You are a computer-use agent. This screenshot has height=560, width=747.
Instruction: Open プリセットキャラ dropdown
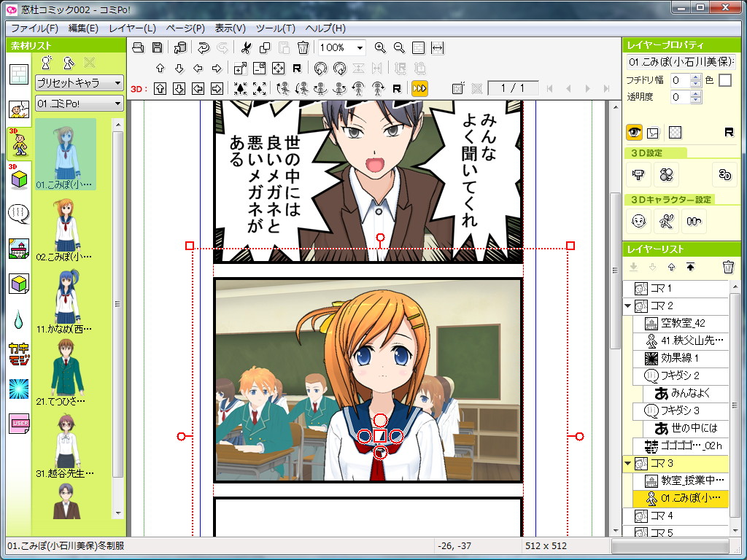click(80, 83)
